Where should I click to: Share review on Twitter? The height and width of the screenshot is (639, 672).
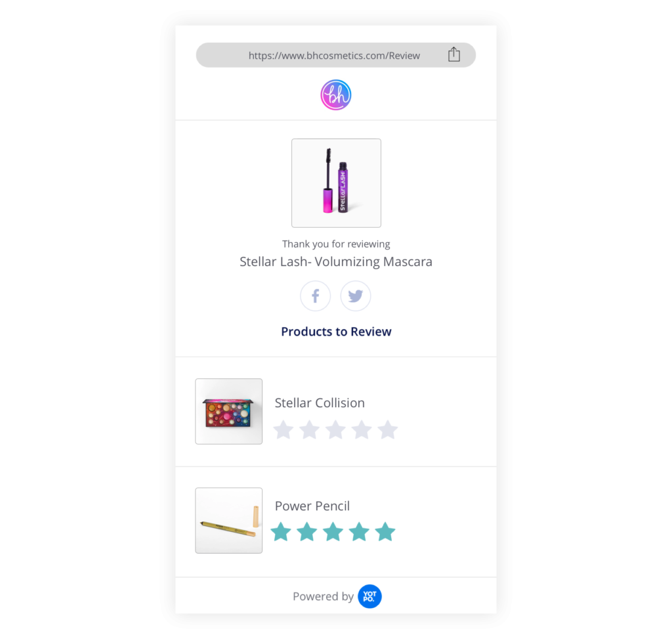(355, 296)
